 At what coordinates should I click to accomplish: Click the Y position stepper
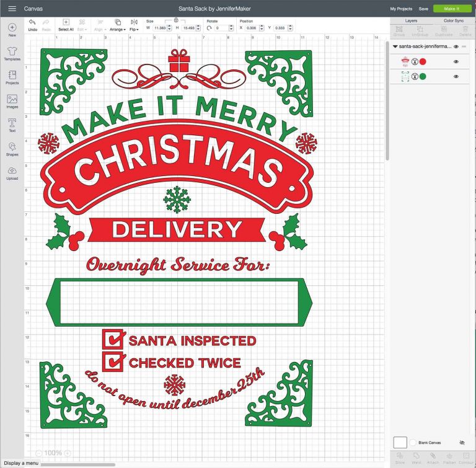[291, 28]
